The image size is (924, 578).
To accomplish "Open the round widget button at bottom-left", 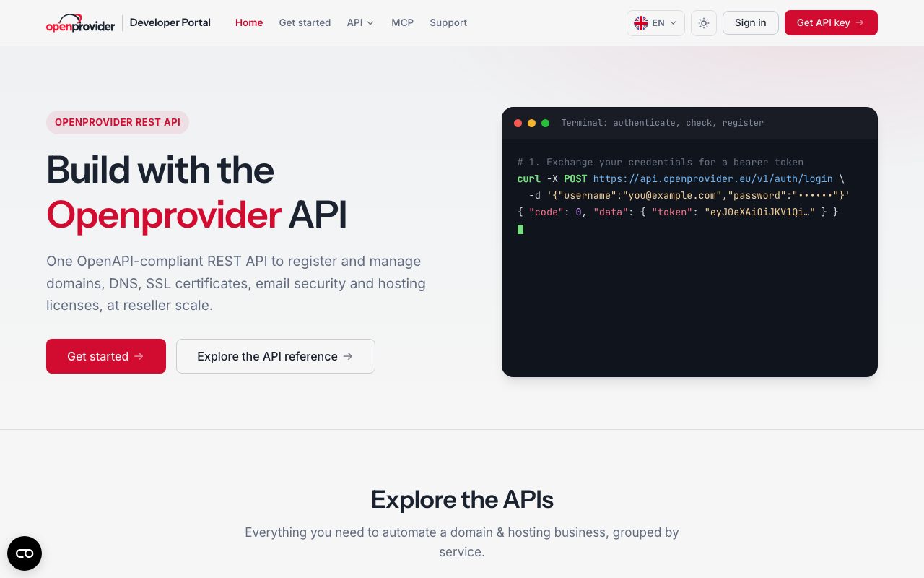I will [x=25, y=553].
